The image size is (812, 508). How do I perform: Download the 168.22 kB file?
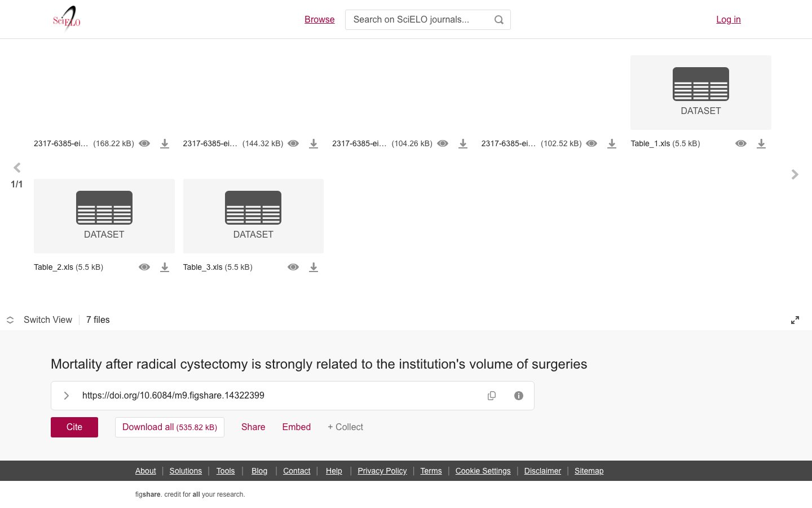click(x=165, y=143)
